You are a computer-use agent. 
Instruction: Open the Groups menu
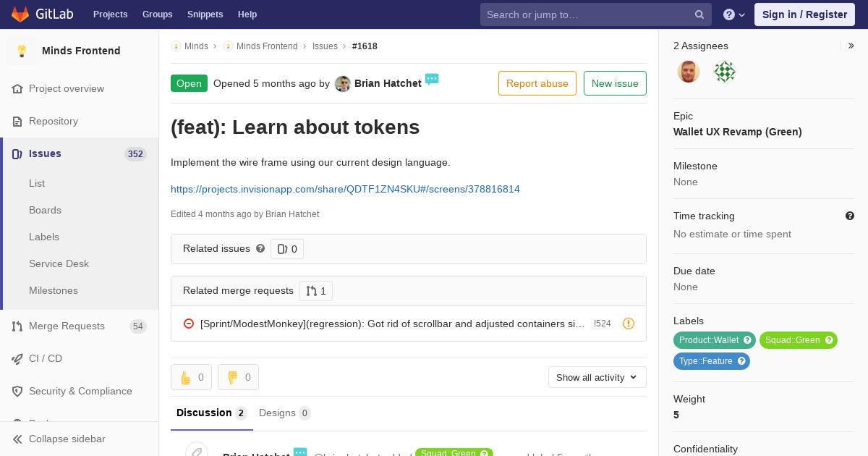157,14
